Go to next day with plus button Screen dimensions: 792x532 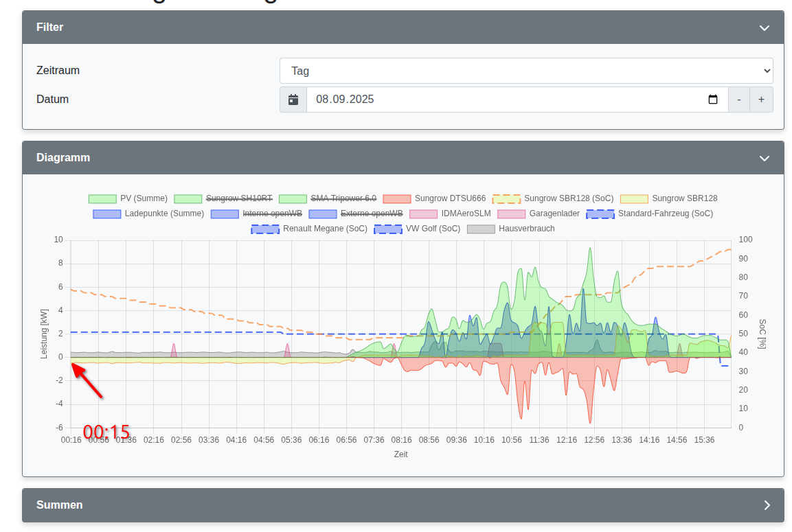point(761,100)
